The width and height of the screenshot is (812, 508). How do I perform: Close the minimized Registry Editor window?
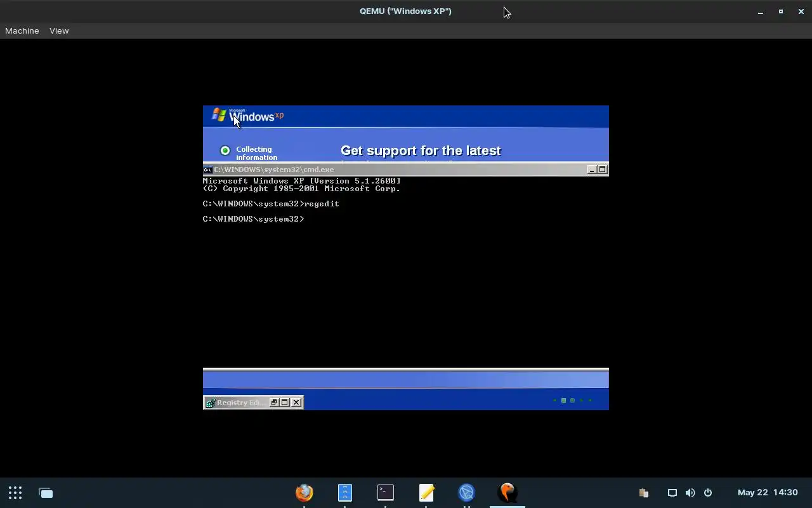pos(296,403)
